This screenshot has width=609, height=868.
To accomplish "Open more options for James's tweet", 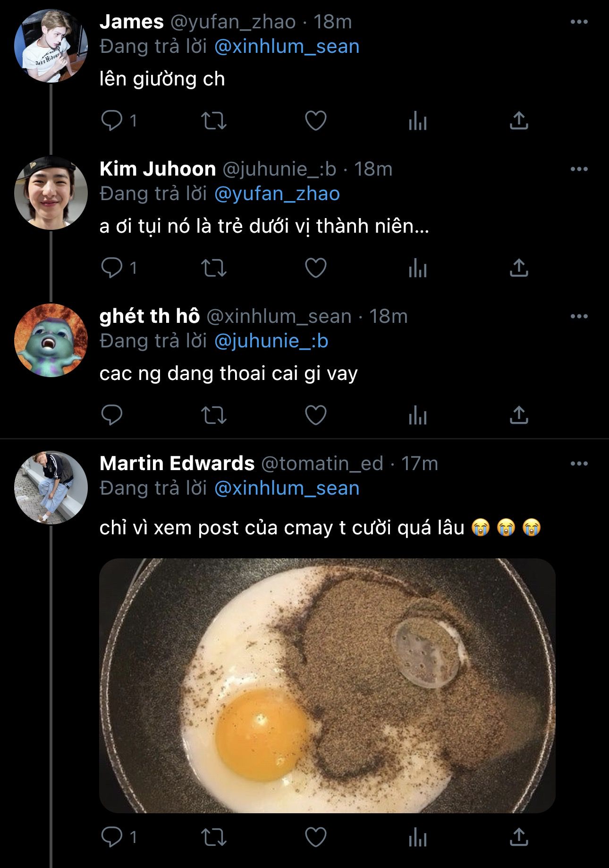I will 579,22.
